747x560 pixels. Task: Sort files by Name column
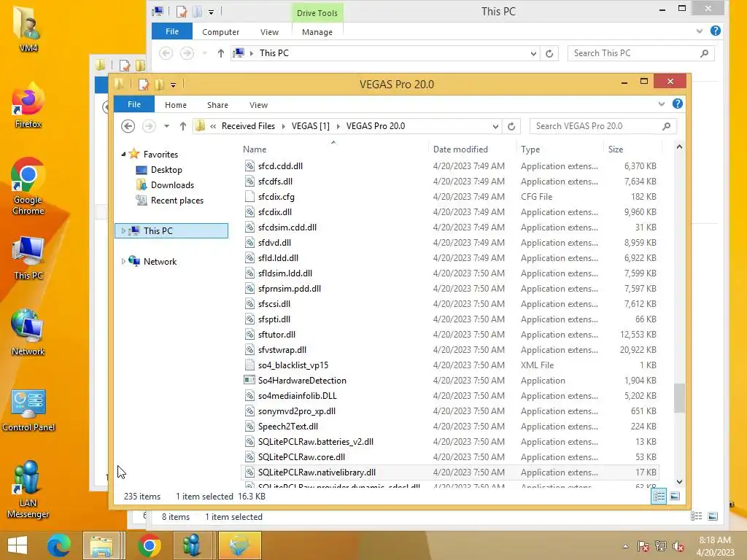point(333,149)
